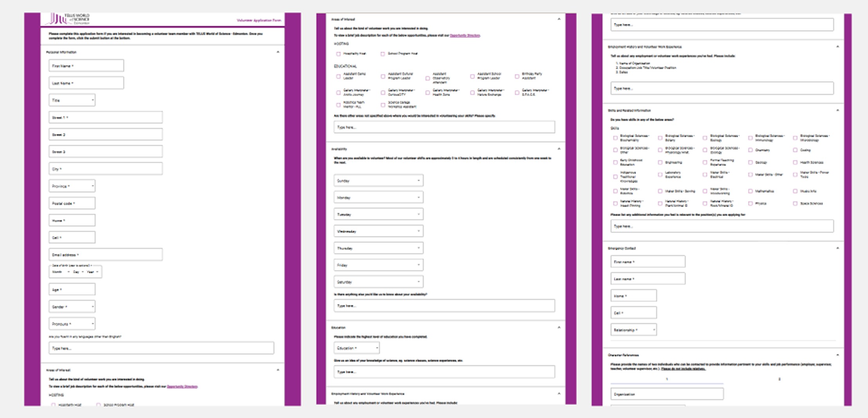Click the 'Volunteer Application Form' header text
The height and width of the screenshot is (418, 868).
click(259, 20)
